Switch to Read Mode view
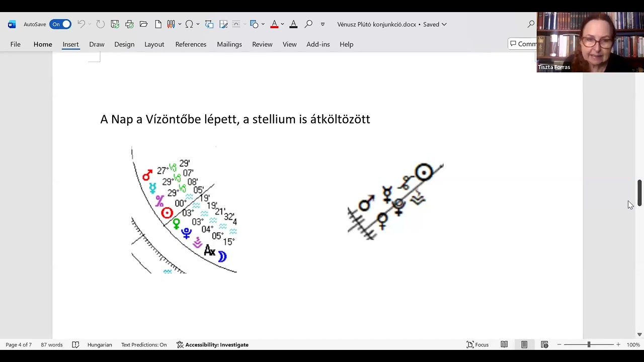This screenshot has width=644, height=362. coord(504,344)
